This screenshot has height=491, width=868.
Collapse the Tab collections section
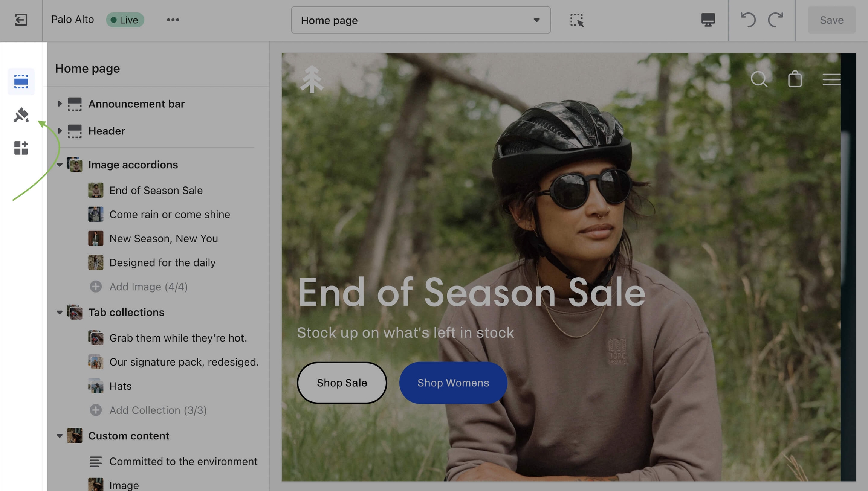60,312
